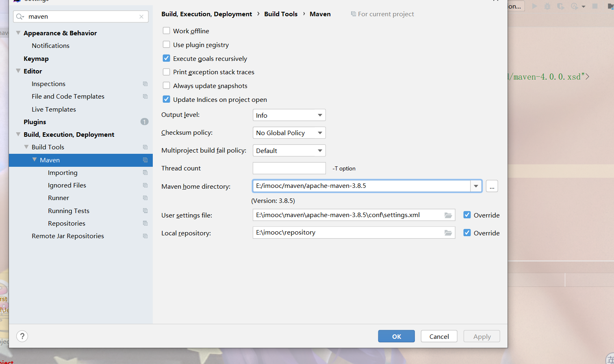
Task: Collapse the Maven node
Action: coord(35,159)
